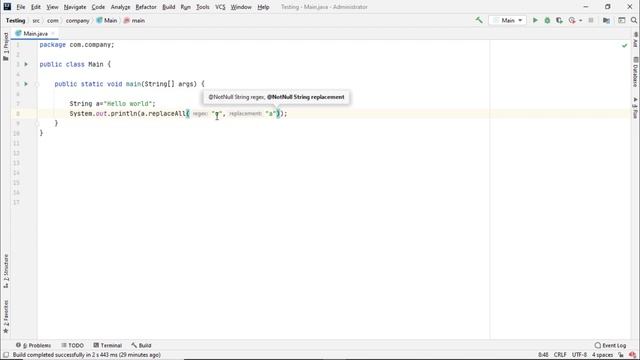Select the Main.java editor tab
The width and height of the screenshot is (640, 360).
point(35,33)
